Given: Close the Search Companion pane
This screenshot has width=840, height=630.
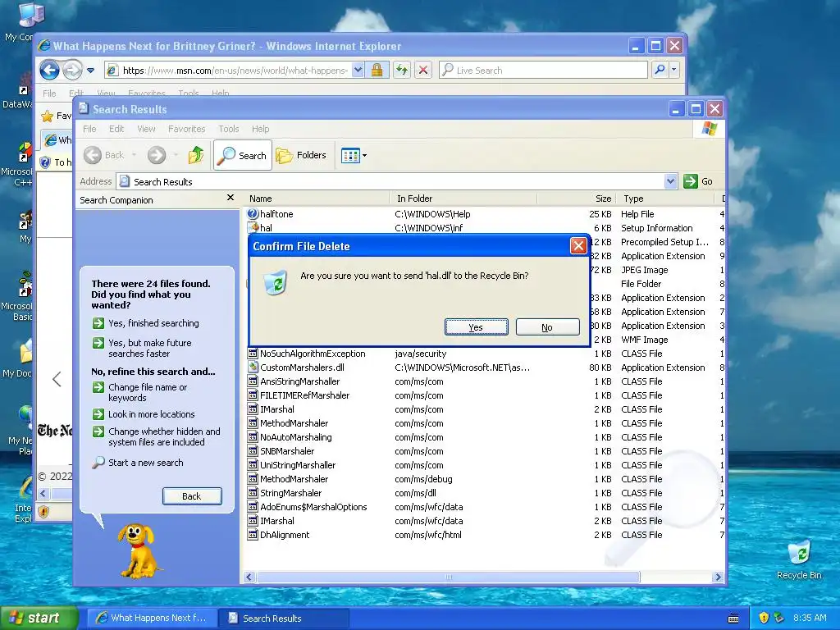Looking at the screenshot, I should click(x=231, y=198).
